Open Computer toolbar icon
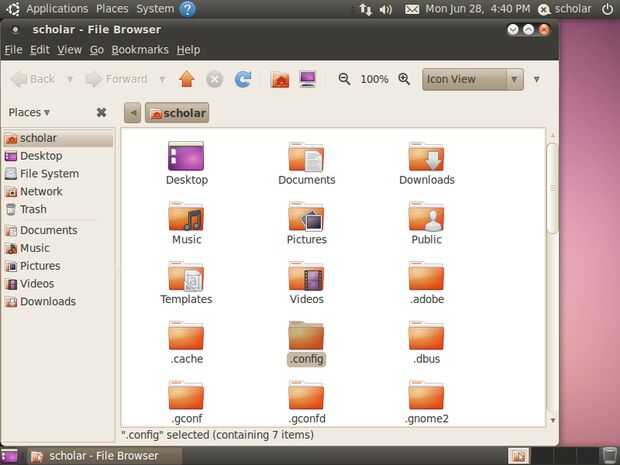The width and height of the screenshot is (620, 465). pyautogui.click(x=308, y=79)
